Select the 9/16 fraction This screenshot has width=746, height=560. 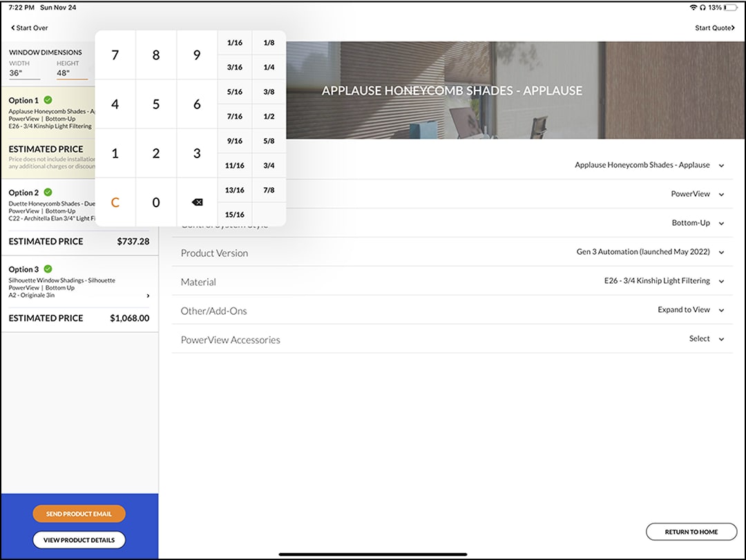tap(235, 141)
